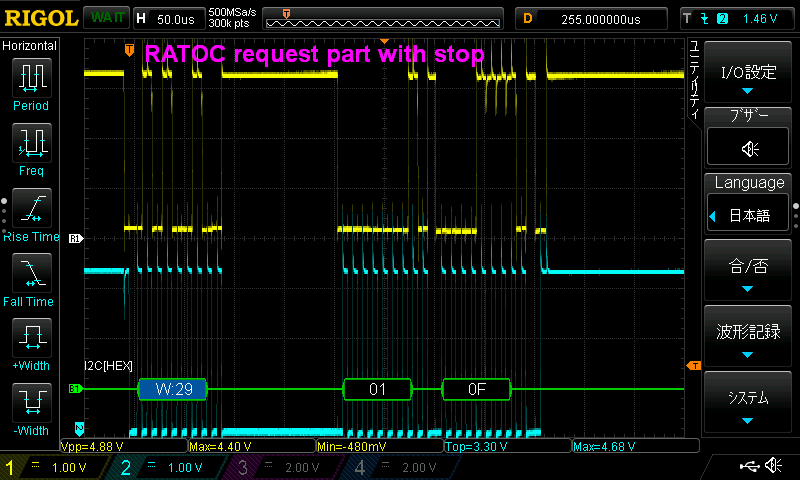Image resolution: width=800 pixels, height=480 pixels.
Task: Enable channel 4 at 2.00 V
Action: (403, 467)
